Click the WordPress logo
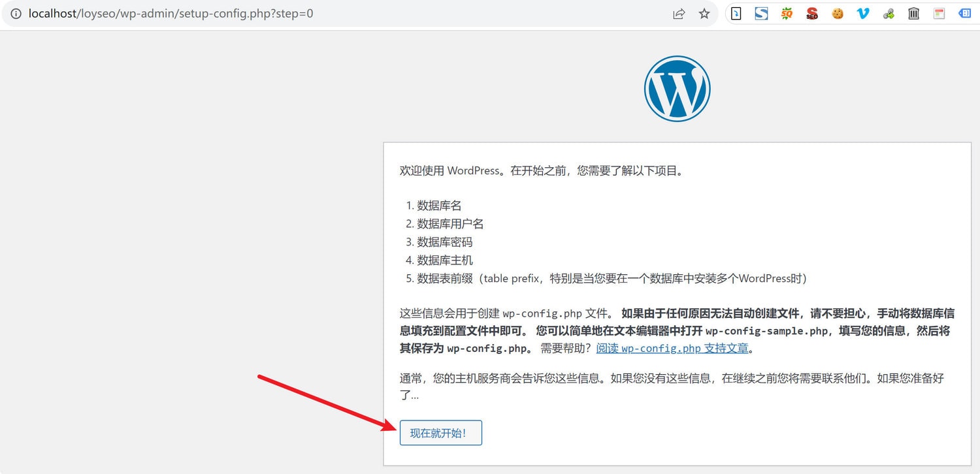Image resolution: width=980 pixels, height=474 pixels. [677, 88]
